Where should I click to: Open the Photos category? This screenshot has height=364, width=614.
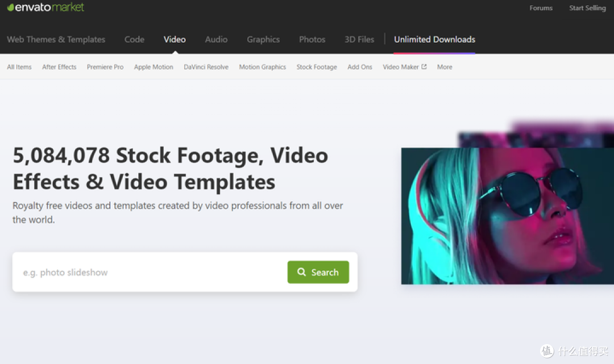pos(312,40)
